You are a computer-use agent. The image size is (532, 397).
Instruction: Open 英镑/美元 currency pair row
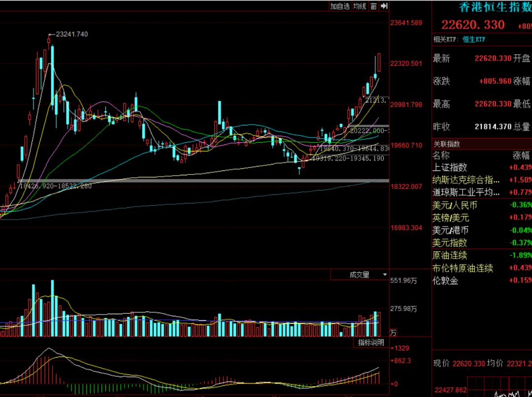pos(451,218)
